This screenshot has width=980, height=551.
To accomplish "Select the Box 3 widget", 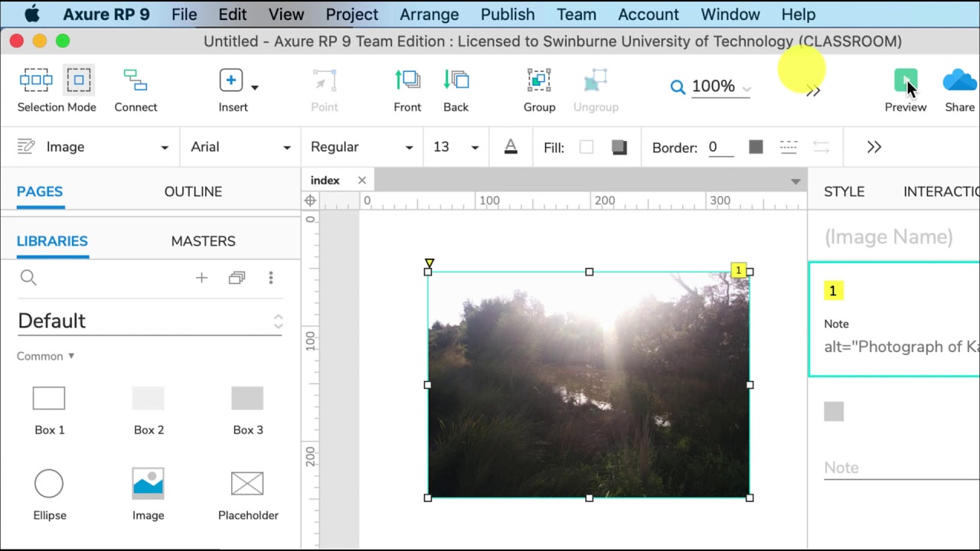I will pyautogui.click(x=247, y=411).
